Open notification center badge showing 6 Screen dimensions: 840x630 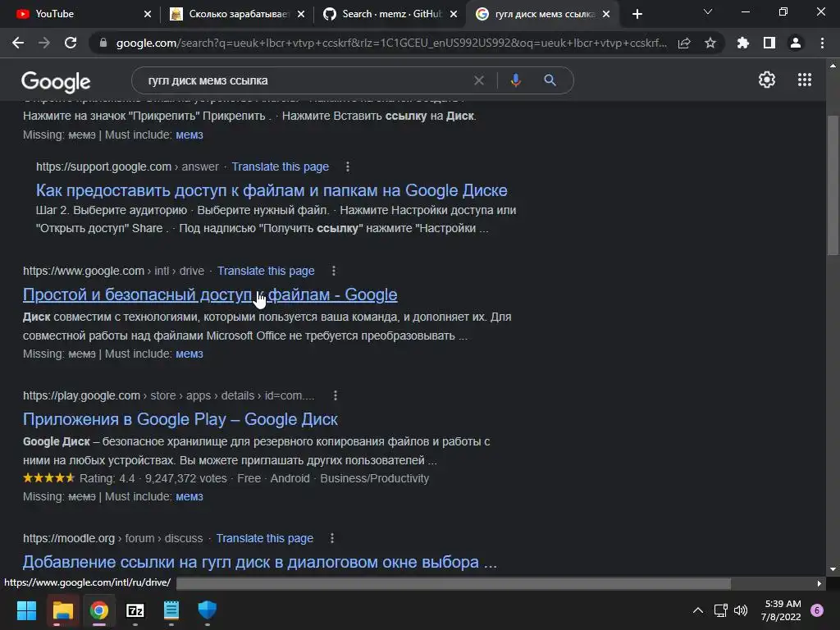pos(817,610)
